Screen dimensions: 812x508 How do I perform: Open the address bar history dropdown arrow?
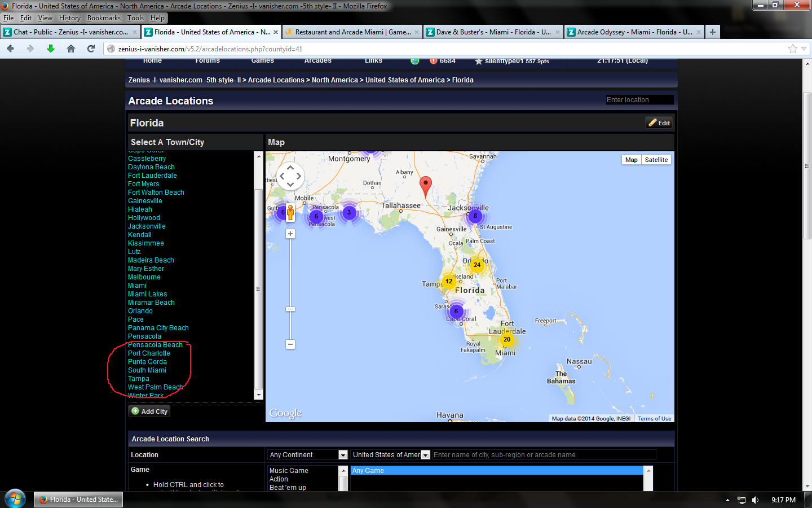click(804, 49)
